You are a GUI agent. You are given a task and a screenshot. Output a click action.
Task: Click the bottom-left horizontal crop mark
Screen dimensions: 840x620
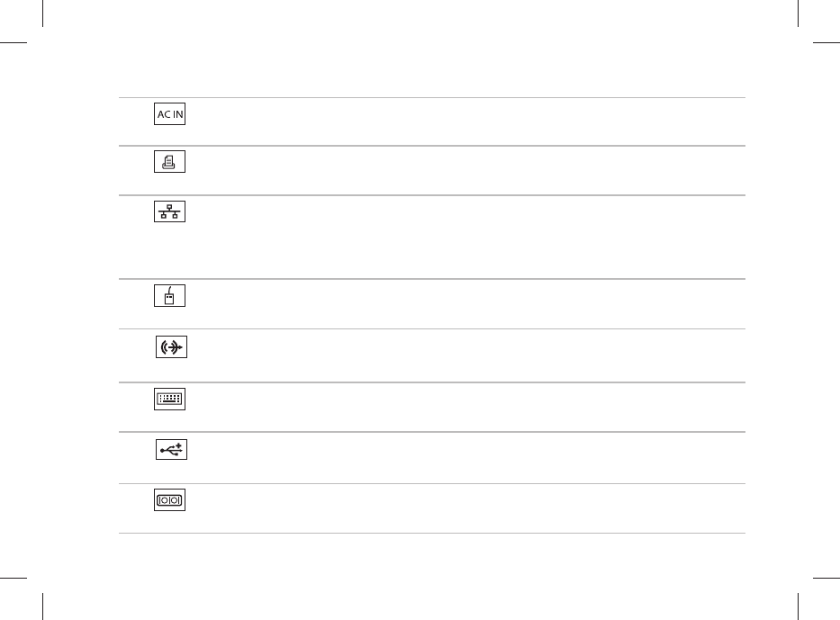click(x=14, y=578)
